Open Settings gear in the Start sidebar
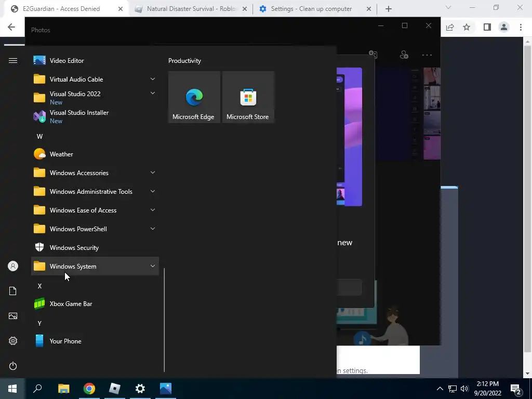Image resolution: width=532 pixels, height=399 pixels. pos(13,341)
